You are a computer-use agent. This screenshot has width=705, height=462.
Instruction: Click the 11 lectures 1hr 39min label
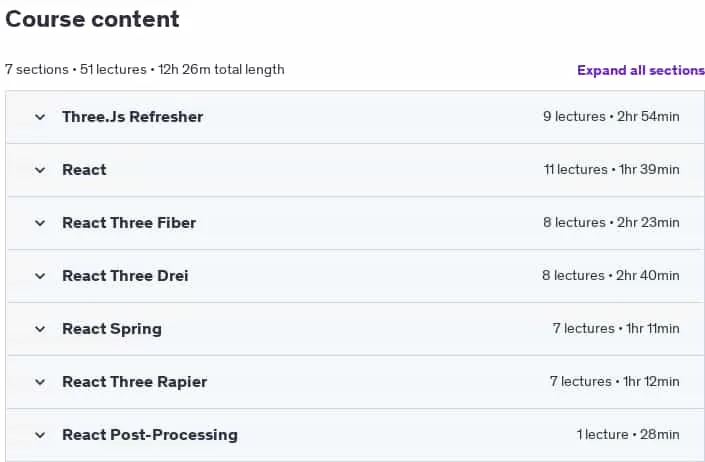coord(611,170)
